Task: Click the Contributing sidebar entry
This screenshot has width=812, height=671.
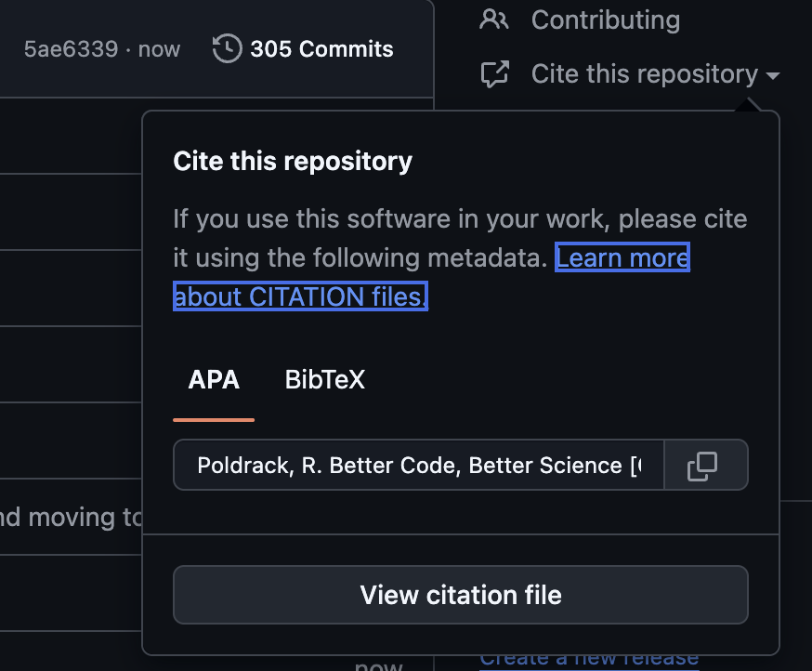Action: pyautogui.click(x=604, y=19)
